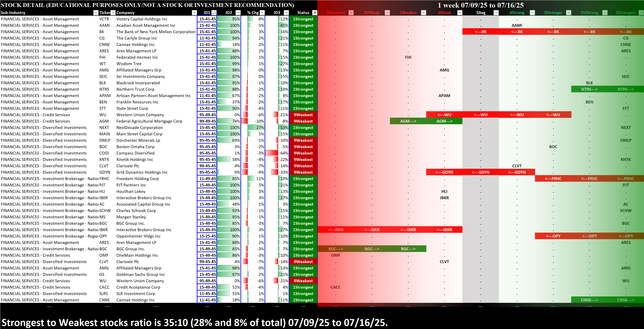This screenshot has height=329, width=644.
Task: Open the Ticker column filter dropdown
Action: (113, 13)
